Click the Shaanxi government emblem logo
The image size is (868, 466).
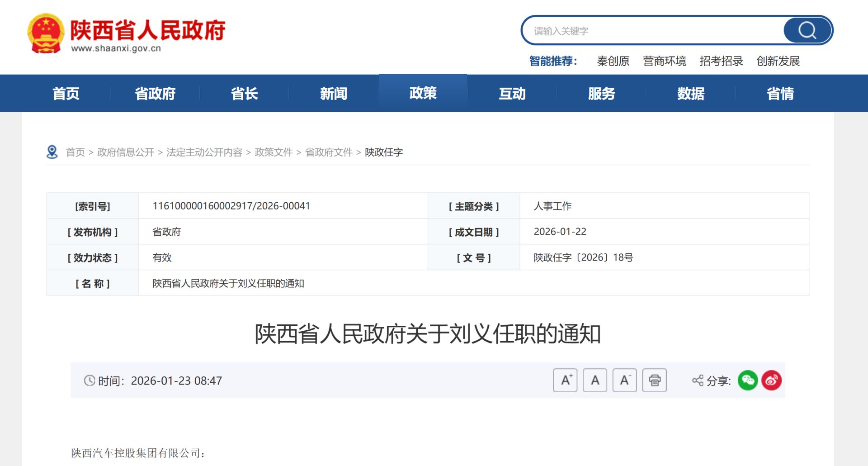point(45,32)
